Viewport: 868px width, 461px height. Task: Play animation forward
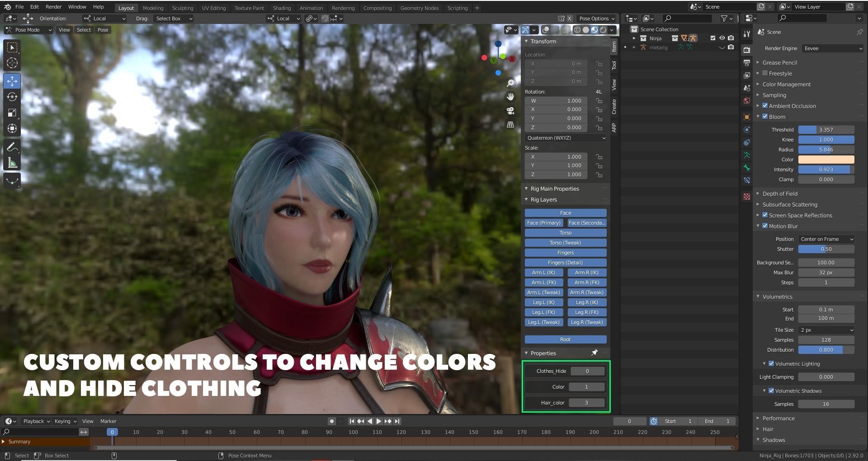click(x=379, y=421)
